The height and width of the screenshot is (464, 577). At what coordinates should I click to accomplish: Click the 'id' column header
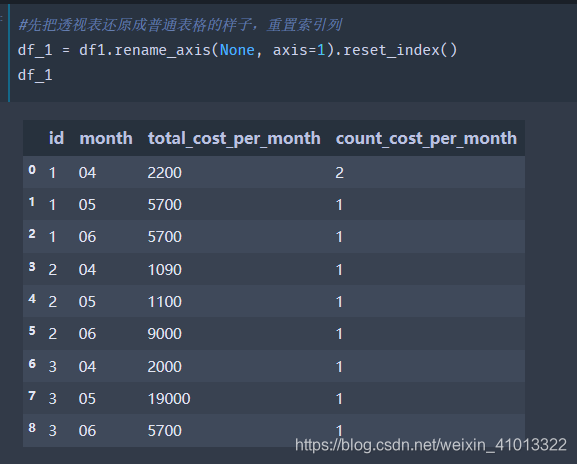(56, 138)
